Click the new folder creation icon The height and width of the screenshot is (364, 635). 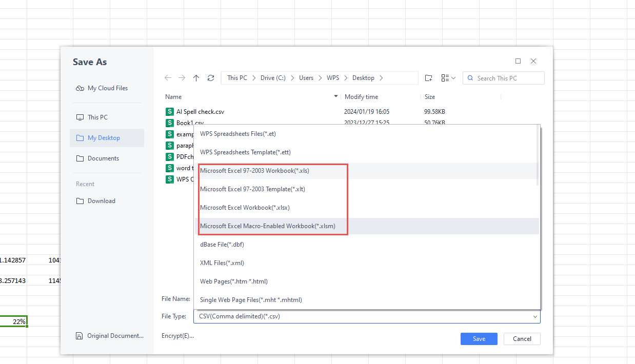pos(428,77)
